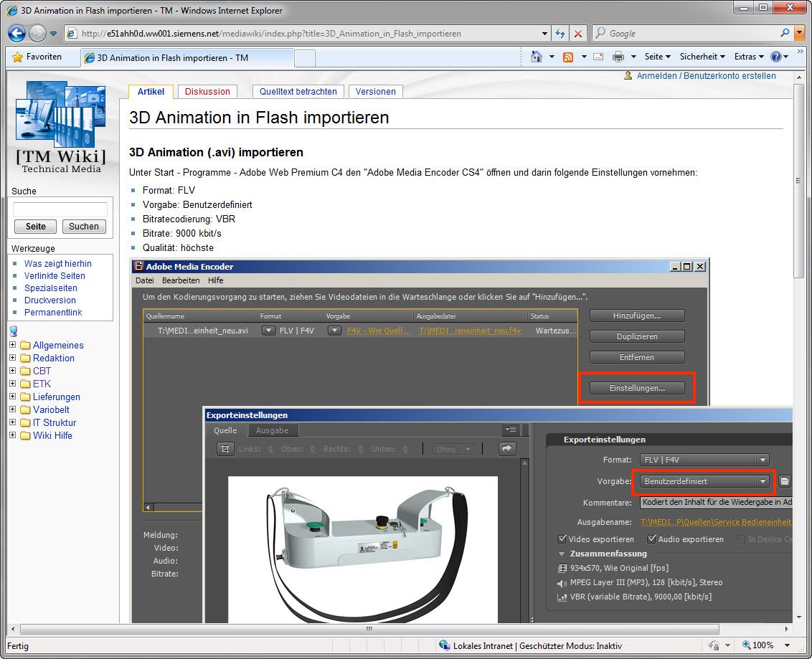
Task: Click the Favoriten star icon
Action: (x=17, y=57)
